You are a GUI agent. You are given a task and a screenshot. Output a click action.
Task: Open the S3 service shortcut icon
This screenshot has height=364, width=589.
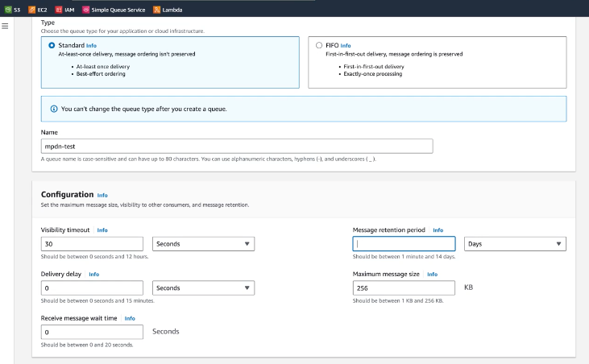pyautogui.click(x=7, y=10)
